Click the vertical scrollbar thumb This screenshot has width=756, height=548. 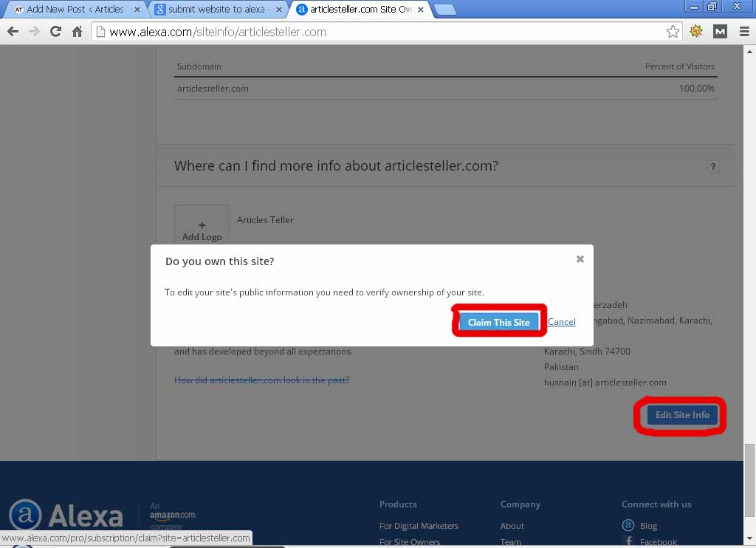749,479
